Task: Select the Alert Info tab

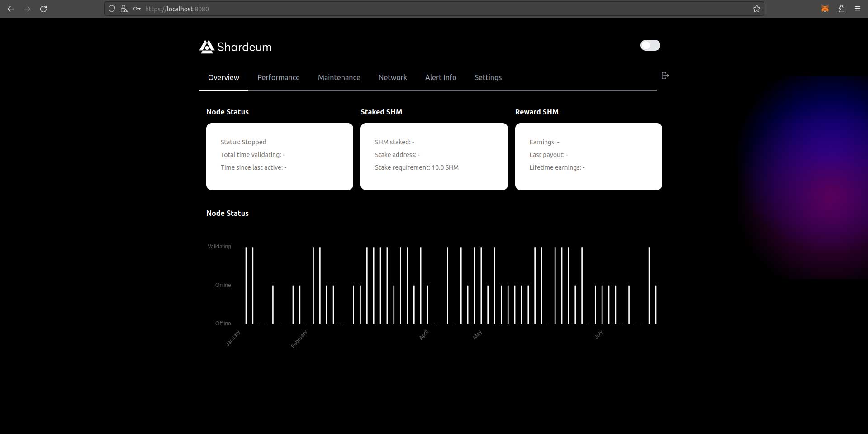Action: tap(441, 77)
